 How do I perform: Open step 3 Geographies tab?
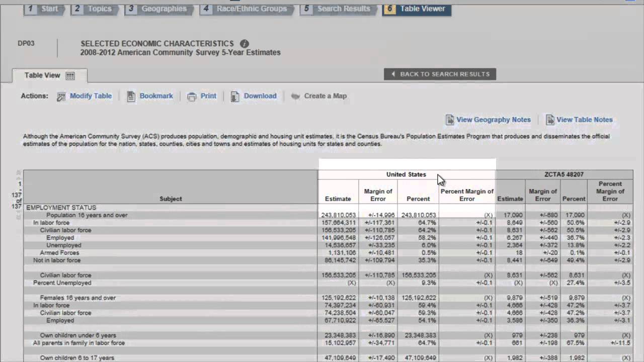coord(158,9)
